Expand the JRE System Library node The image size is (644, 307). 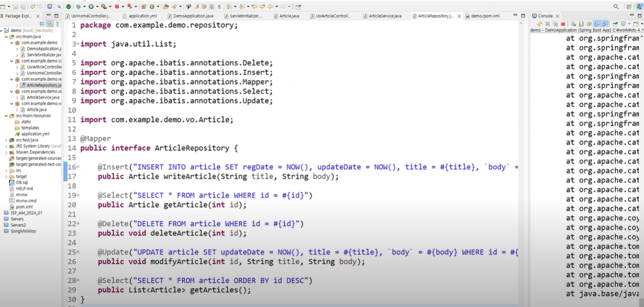6,146
